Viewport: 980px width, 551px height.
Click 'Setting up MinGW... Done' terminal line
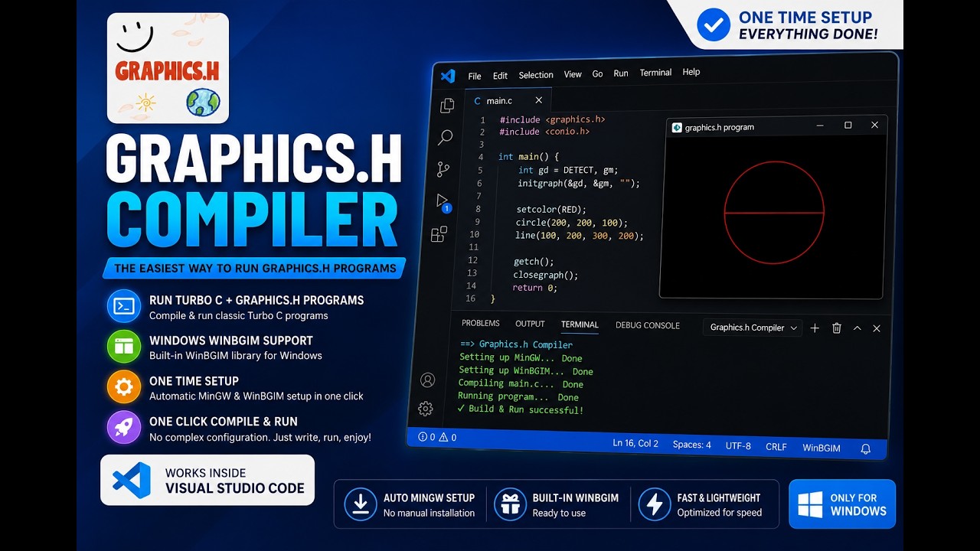521,357
